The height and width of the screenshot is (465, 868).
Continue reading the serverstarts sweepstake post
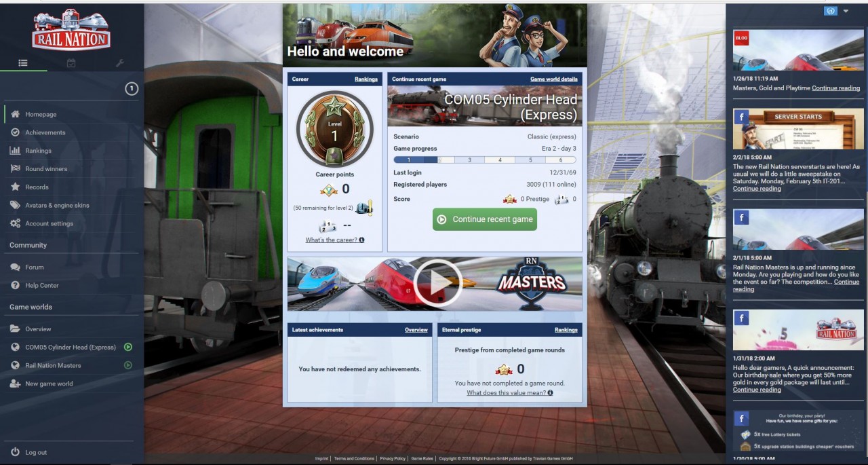point(757,189)
